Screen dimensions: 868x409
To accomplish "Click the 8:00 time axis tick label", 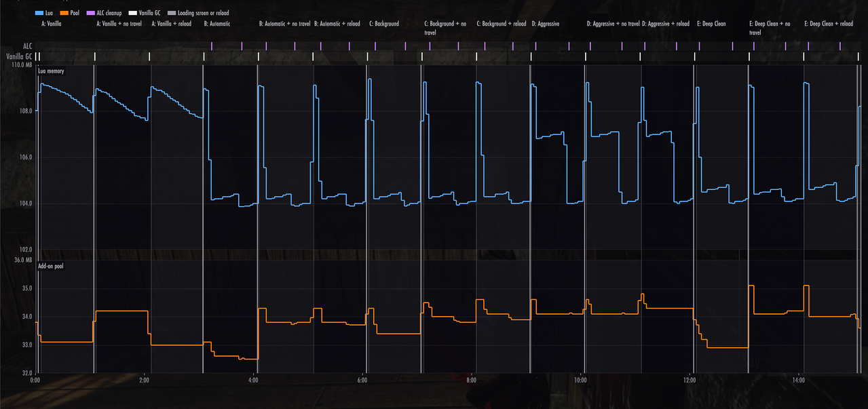I will click(x=472, y=381).
